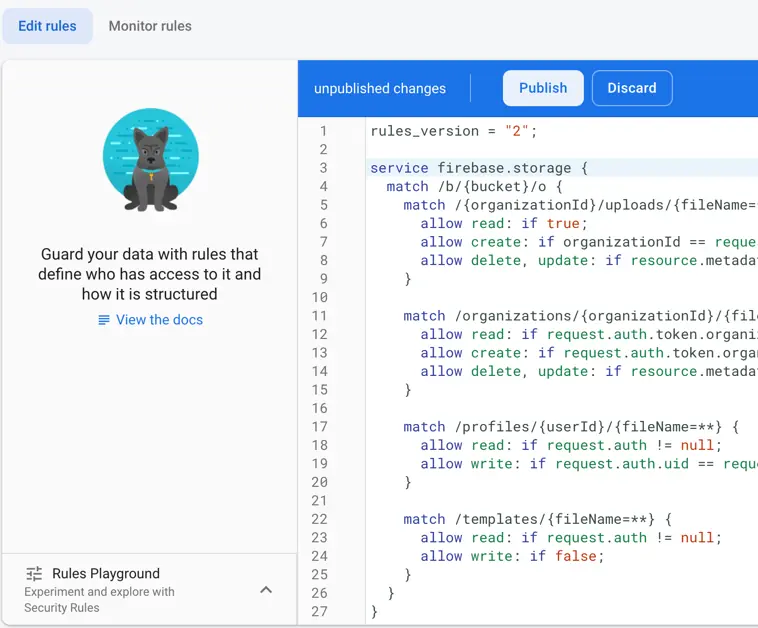Open the Monitor rules tab
The image size is (758, 628).
150,26
